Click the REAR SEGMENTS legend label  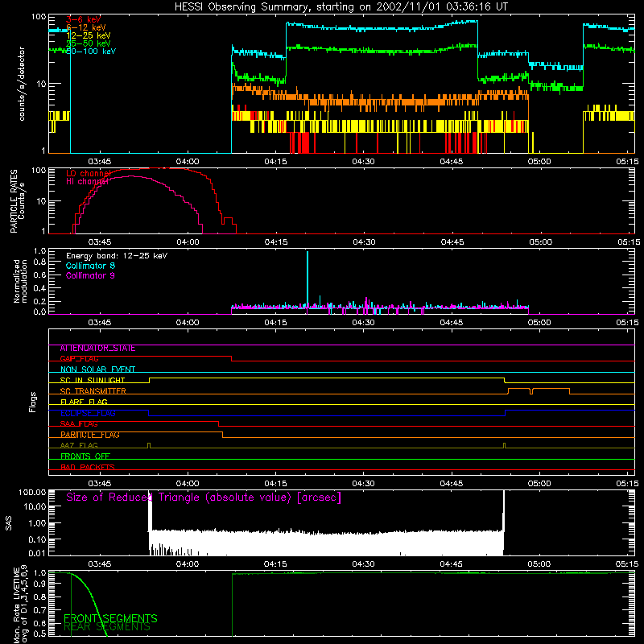(x=107, y=627)
